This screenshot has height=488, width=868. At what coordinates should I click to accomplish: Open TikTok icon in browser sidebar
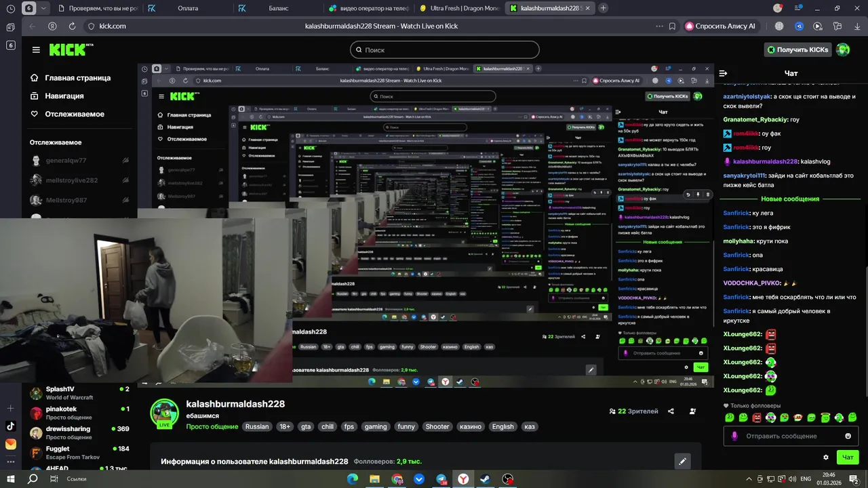10,426
